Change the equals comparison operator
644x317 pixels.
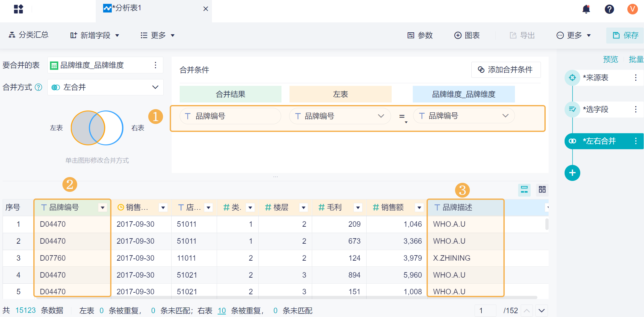[x=403, y=117]
